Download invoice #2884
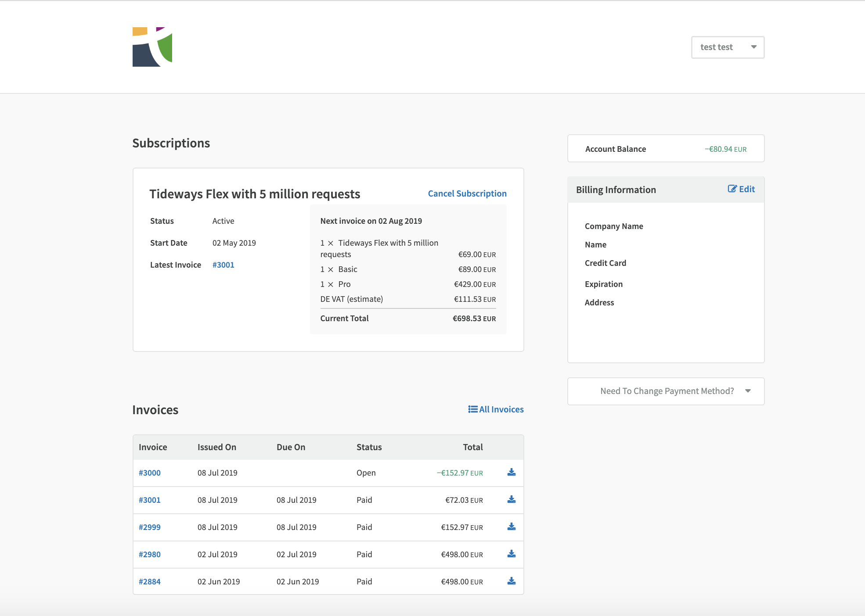 pos(512,581)
